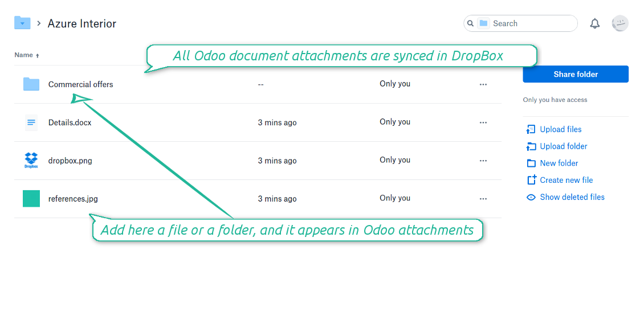The height and width of the screenshot is (315, 644).
Task: Click the Only you have access text
Action: (x=555, y=100)
